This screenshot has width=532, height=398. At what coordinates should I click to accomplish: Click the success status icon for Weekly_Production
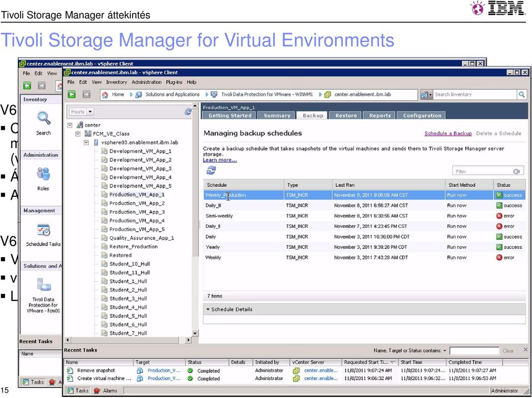coord(499,195)
